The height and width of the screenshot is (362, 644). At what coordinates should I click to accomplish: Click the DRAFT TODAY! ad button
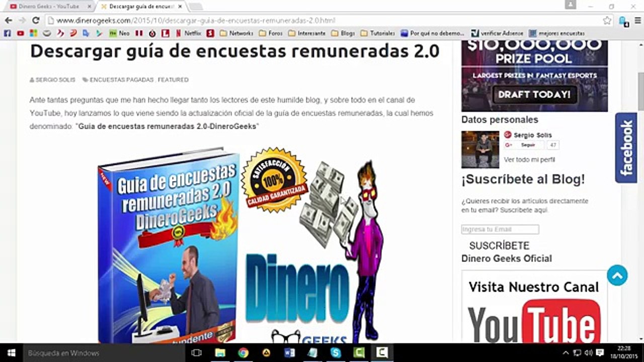534,94
